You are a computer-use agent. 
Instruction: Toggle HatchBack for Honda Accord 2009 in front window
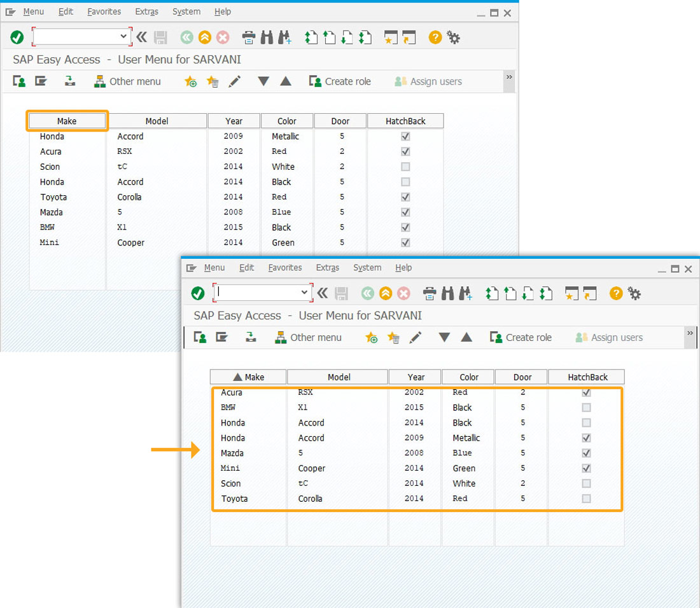(x=587, y=438)
